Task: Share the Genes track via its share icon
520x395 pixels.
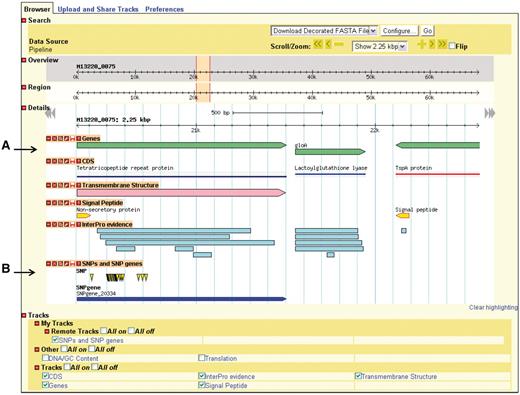Action: pos(60,138)
